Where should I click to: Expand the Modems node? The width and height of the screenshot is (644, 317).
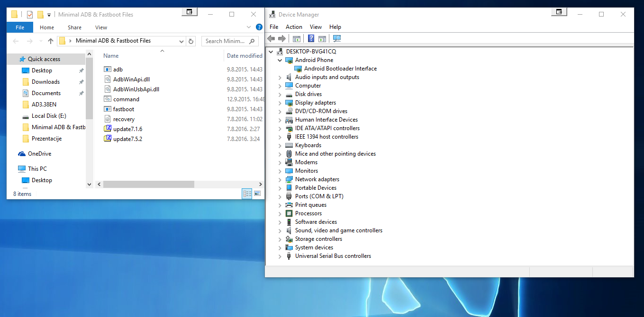click(280, 162)
